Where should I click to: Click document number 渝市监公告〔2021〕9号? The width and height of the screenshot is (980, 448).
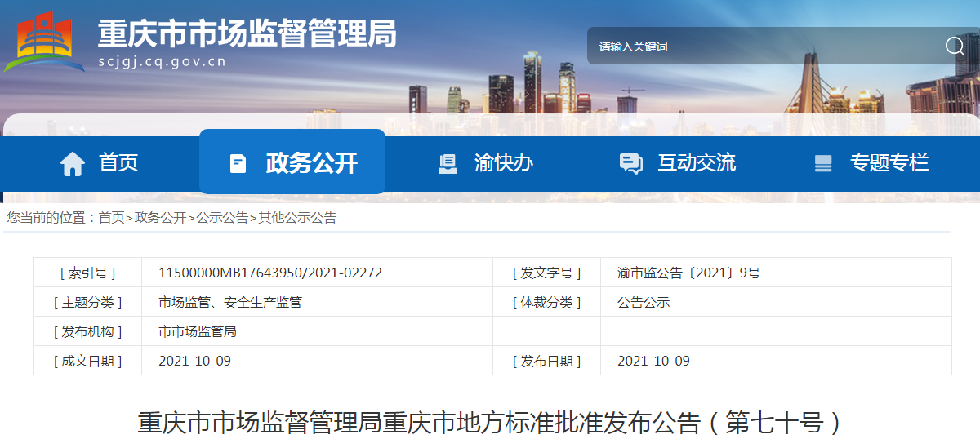pos(688,273)
